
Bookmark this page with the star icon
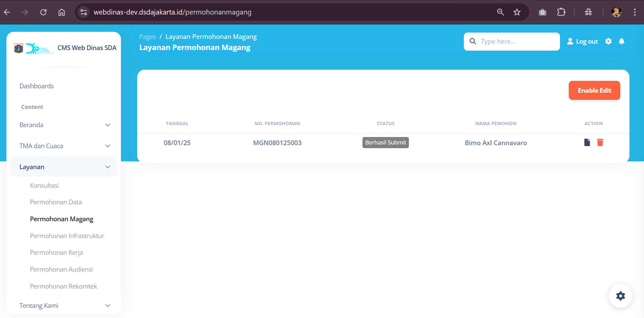(517, 12)
